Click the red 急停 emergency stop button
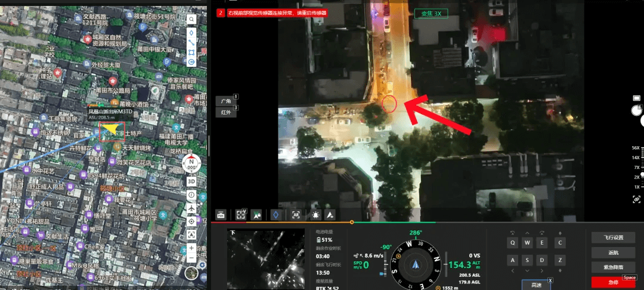The width and height of the screenshot is (644, 290). pyautogui.click(x=613, y=282)
